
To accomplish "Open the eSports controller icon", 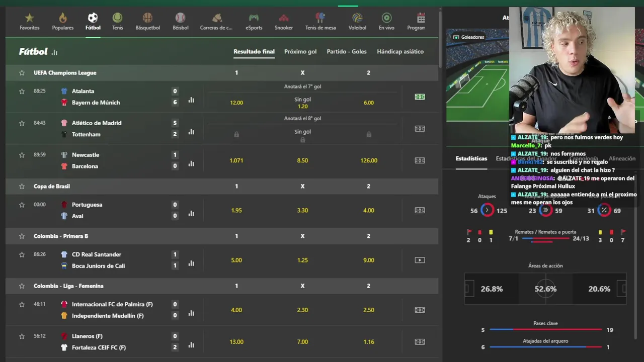I will tap(254, 18).
